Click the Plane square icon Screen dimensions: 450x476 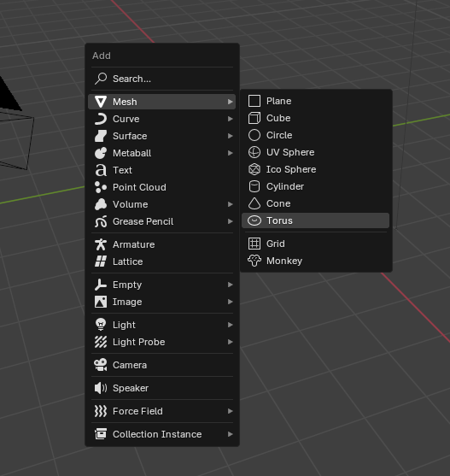(254, 101)
